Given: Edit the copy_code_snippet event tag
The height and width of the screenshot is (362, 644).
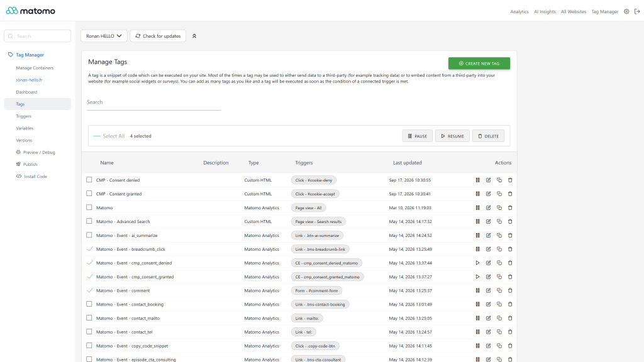Looking at the screenshot, I should [488, 346].
